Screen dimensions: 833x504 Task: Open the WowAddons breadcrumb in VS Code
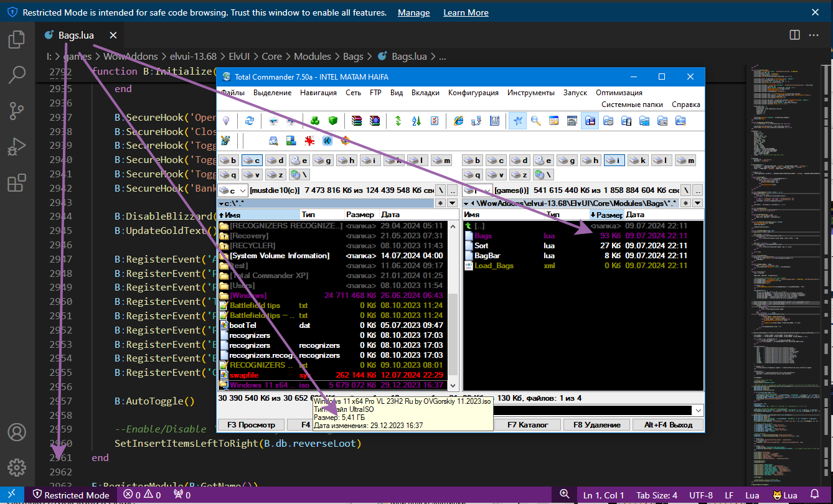(131, 56)
